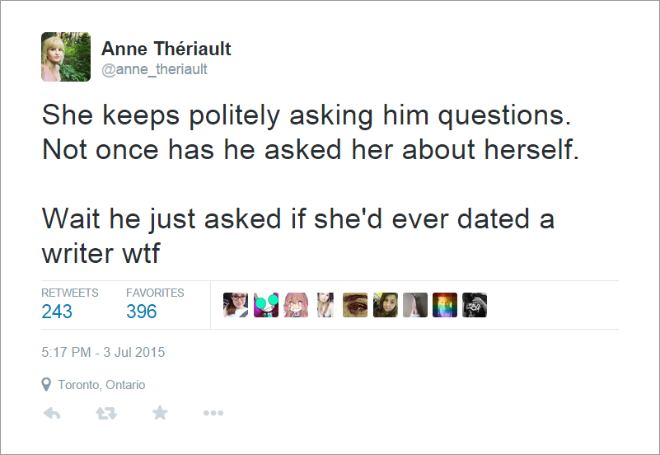Click the tweet text about dated a writer
Viewport: 660px width, 455px height.
coord(298,236)
